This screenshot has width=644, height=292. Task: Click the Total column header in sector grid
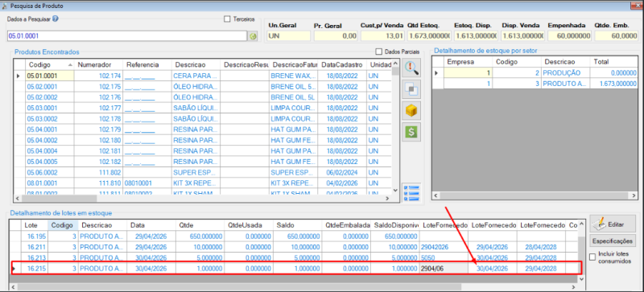(614, 62)
